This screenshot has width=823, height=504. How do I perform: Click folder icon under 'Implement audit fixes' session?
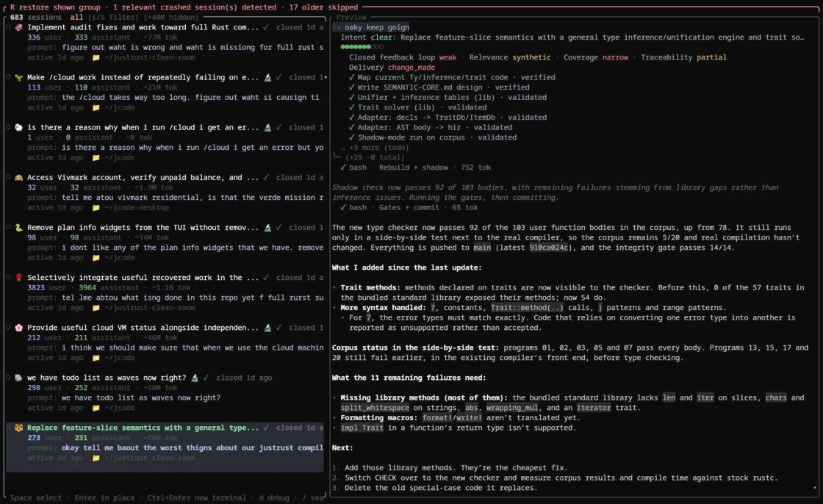[96, 57]
